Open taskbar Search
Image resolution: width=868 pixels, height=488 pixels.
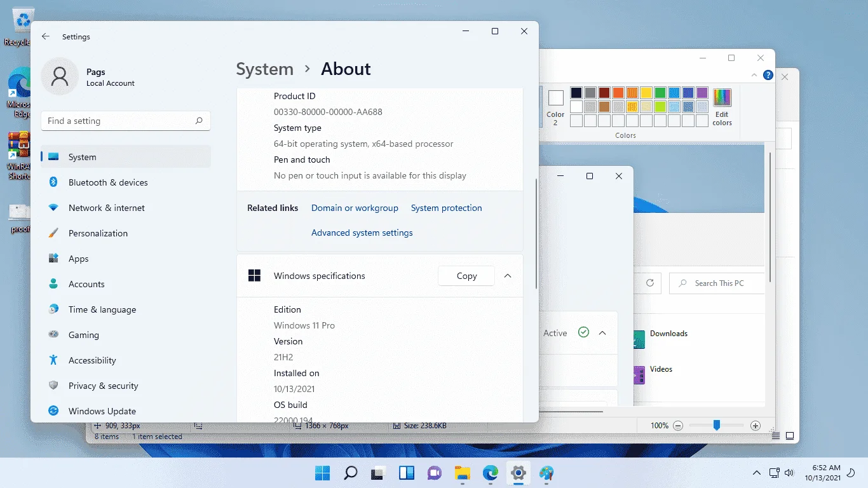(x=350, y=473)
